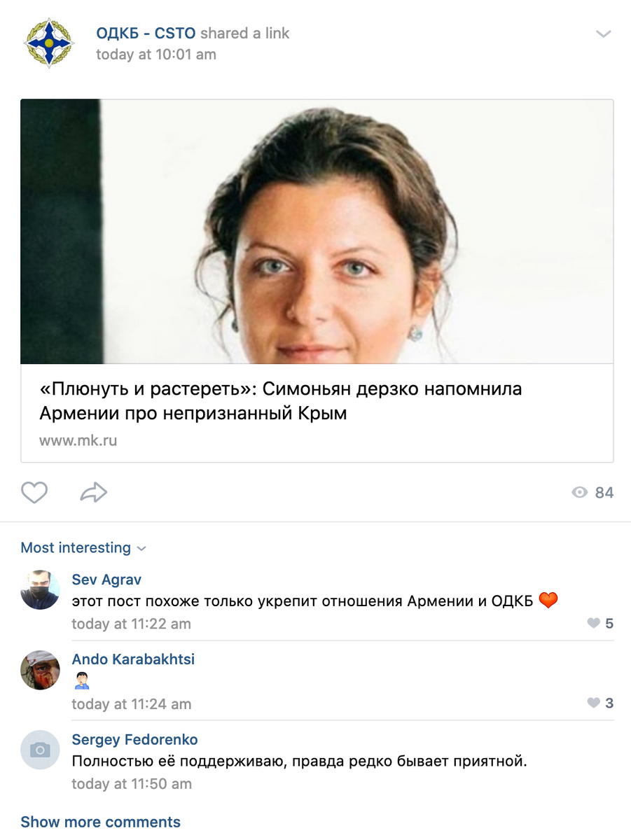Like Sev Agrav's comment heart
Screen dimensions: 631x840
coord(593,623)
